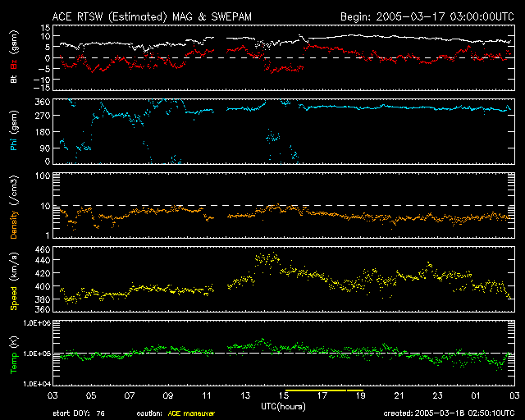Click the yellow ACE maneuver bar on time axis
This screenshot has height=420, width=525.
pyautogui.click(x=324, y=391)
